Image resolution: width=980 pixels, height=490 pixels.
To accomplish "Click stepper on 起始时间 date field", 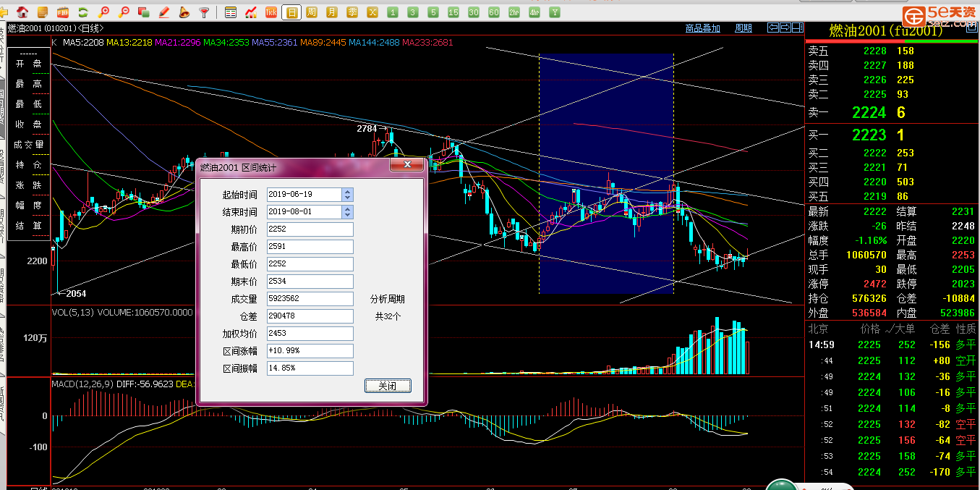I will 347,195.
